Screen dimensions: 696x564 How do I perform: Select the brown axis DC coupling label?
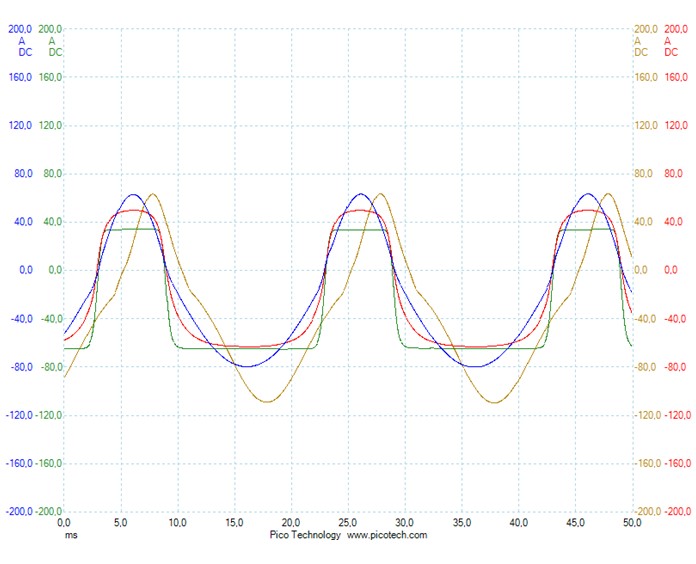(641, 52)
